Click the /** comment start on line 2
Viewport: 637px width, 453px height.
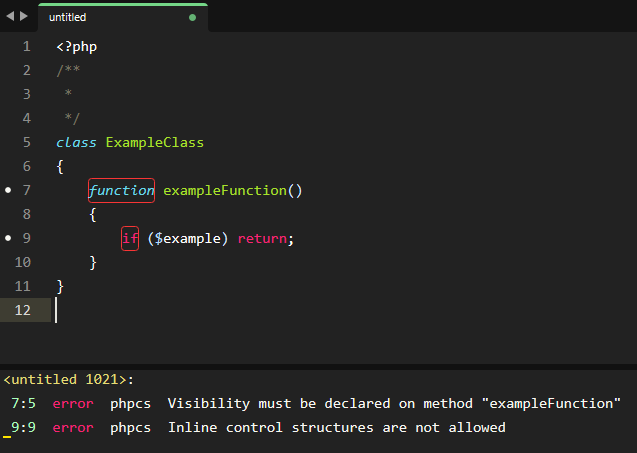[x=68, y=70]
